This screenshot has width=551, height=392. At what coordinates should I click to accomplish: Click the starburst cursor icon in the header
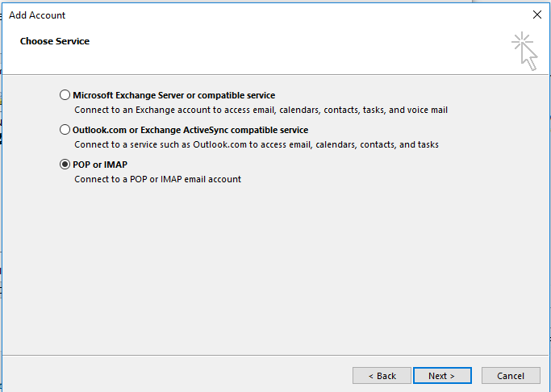tap(524, 52)
